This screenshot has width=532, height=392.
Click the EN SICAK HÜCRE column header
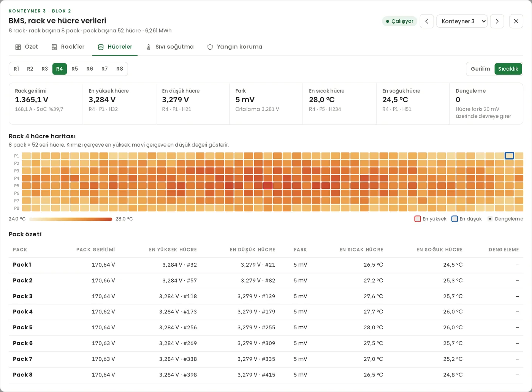361,250
